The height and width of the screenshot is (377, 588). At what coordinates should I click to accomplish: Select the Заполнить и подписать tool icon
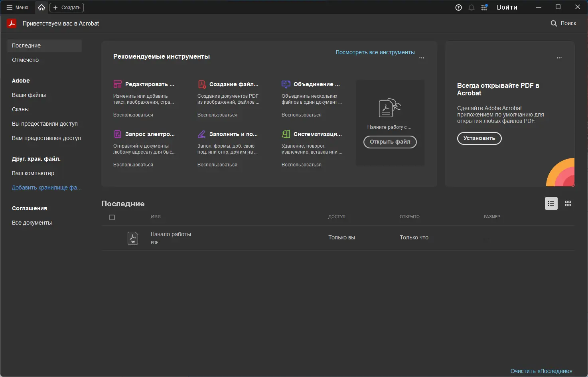(201, 134)
